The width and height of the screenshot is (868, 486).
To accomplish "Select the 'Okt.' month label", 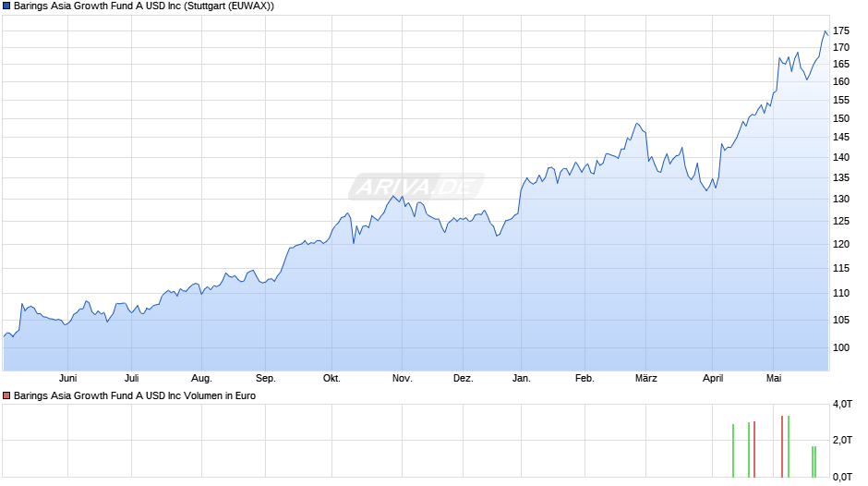I will click(x=332, y=379).
